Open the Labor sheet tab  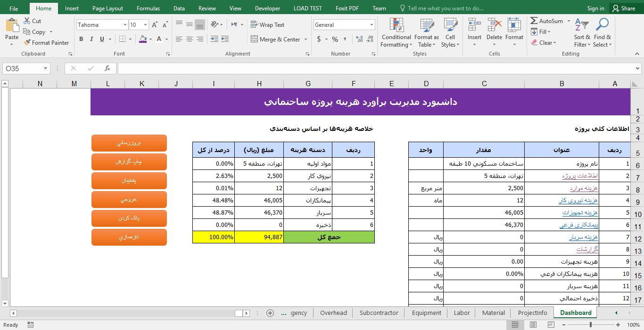click(x=461, y=313)
